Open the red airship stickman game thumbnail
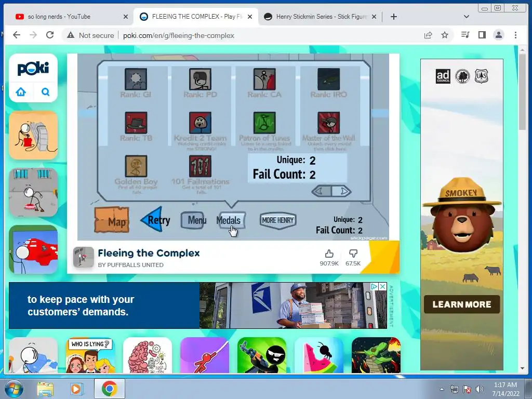Image resolution: width=532 pixels, height=399 pixels. point(33,249)
